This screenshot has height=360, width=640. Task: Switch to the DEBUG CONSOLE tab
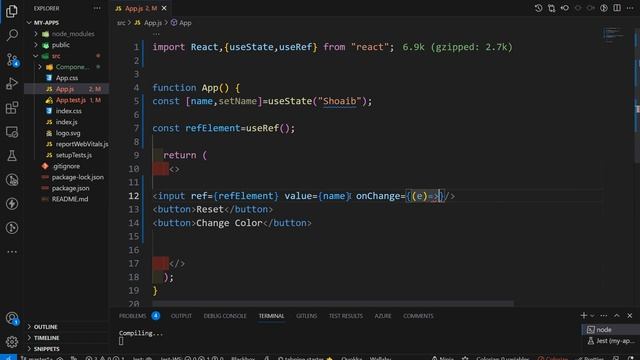[225, 316]
